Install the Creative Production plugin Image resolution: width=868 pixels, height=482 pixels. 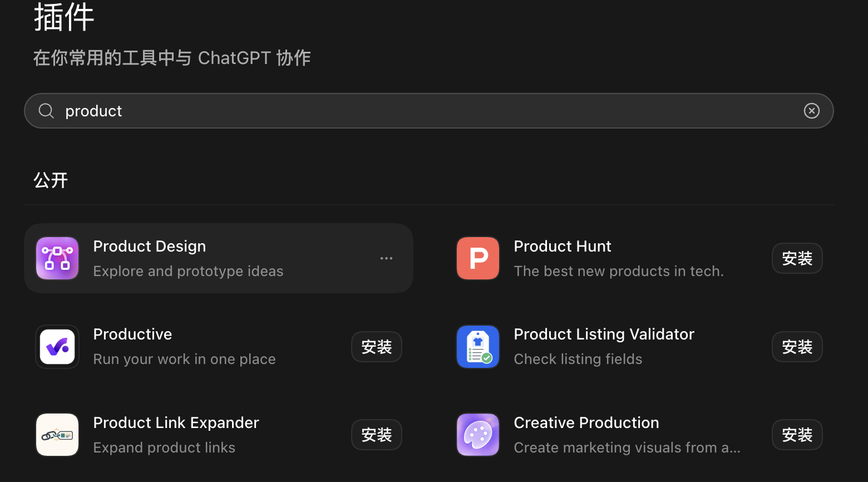[797, 435]
